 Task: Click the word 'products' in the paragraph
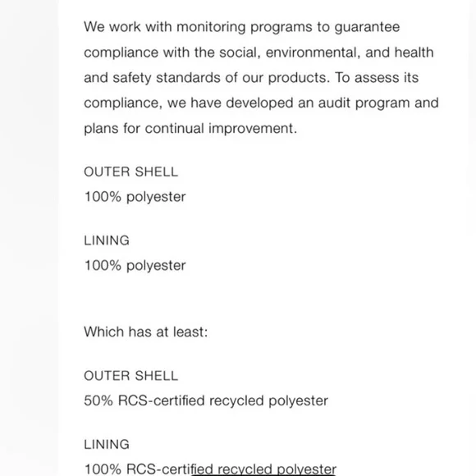coord(299,78)
